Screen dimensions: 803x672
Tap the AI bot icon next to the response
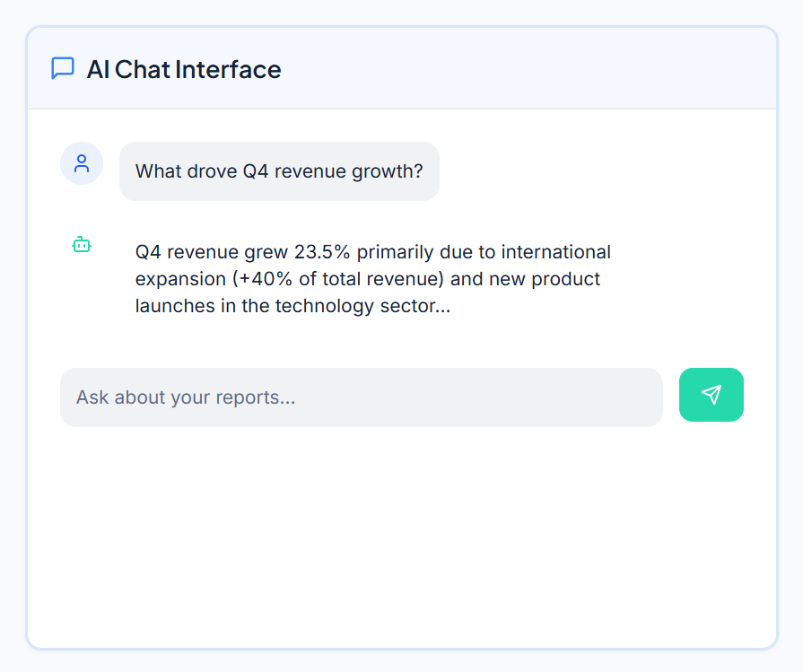click(x=81, y=244)
